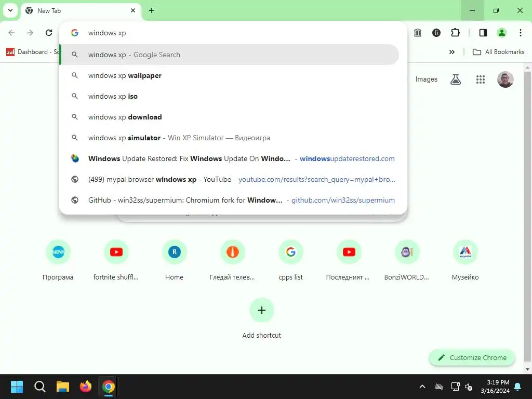Click the browser forward arrow
532x399 pixels.
point(30,33)
